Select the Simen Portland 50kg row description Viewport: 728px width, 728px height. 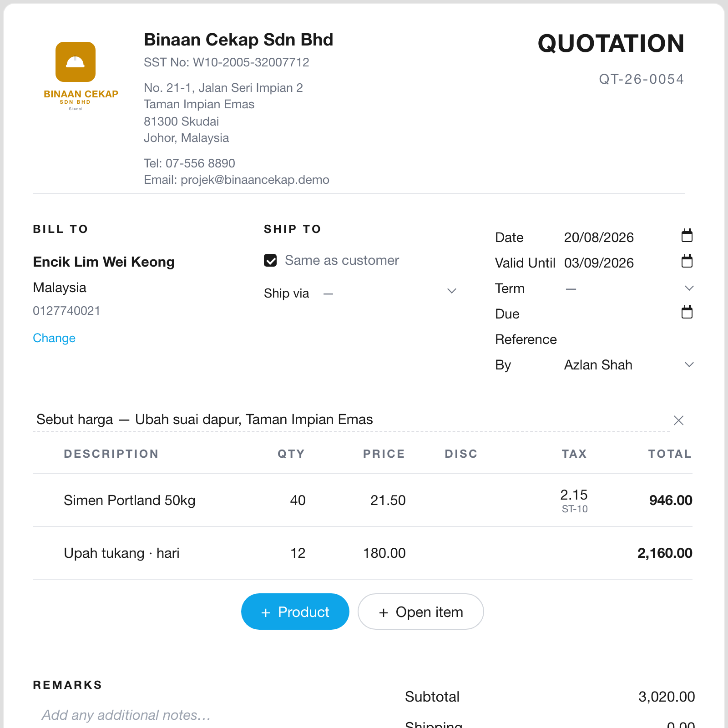point(129,500)
